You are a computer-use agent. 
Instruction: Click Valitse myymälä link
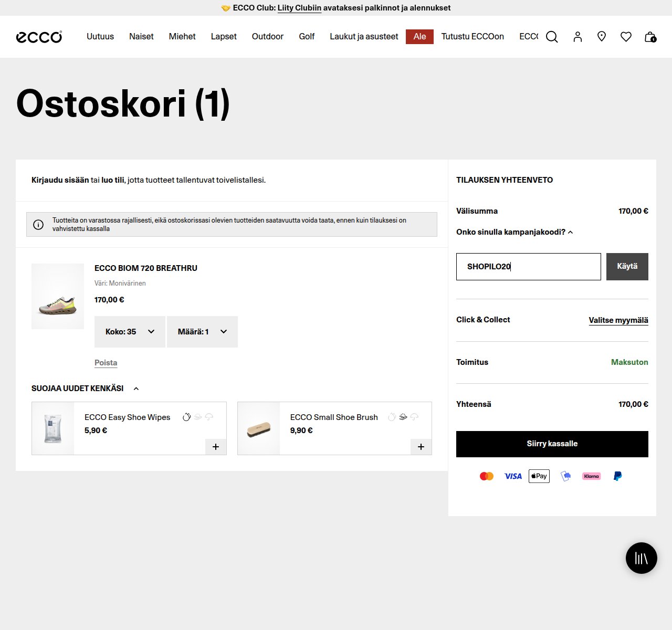coord(618,320)
